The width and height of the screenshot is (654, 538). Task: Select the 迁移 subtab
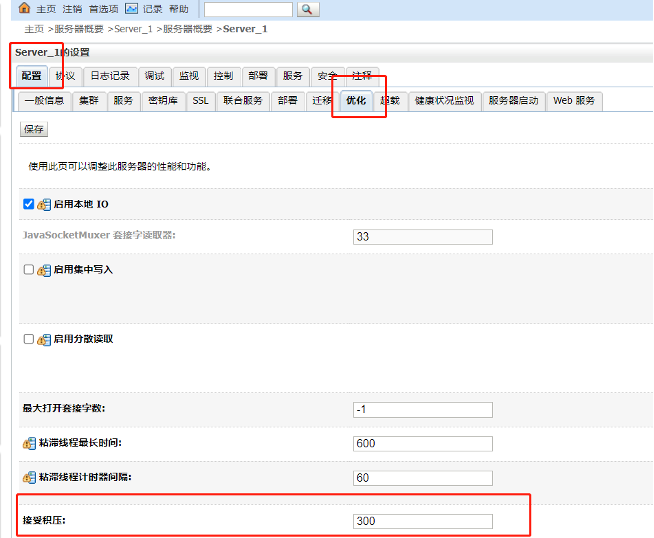click(x=322, y=101)
